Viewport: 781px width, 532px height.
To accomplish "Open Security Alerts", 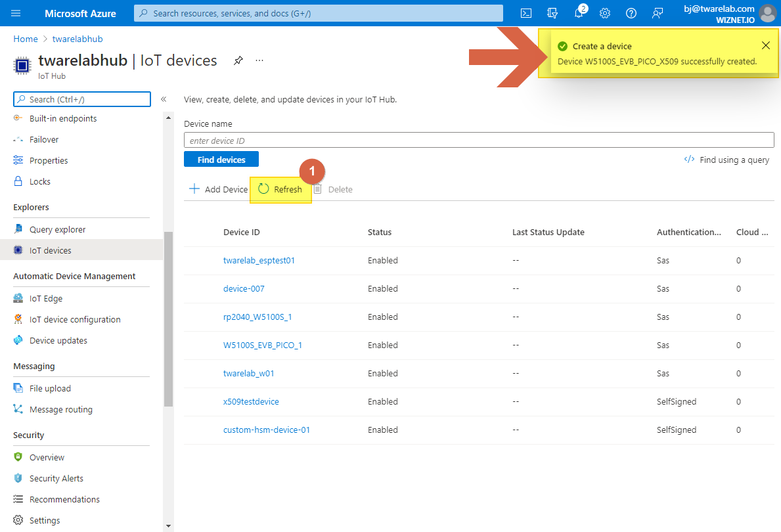I will pyautogui.click(x=56, y=477).
